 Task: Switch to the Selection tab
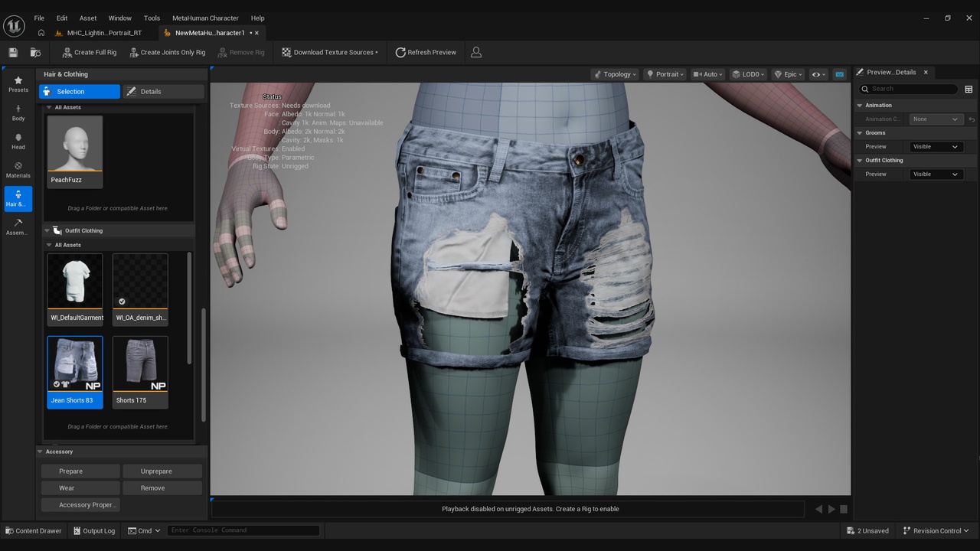click(x=80, y=91)
